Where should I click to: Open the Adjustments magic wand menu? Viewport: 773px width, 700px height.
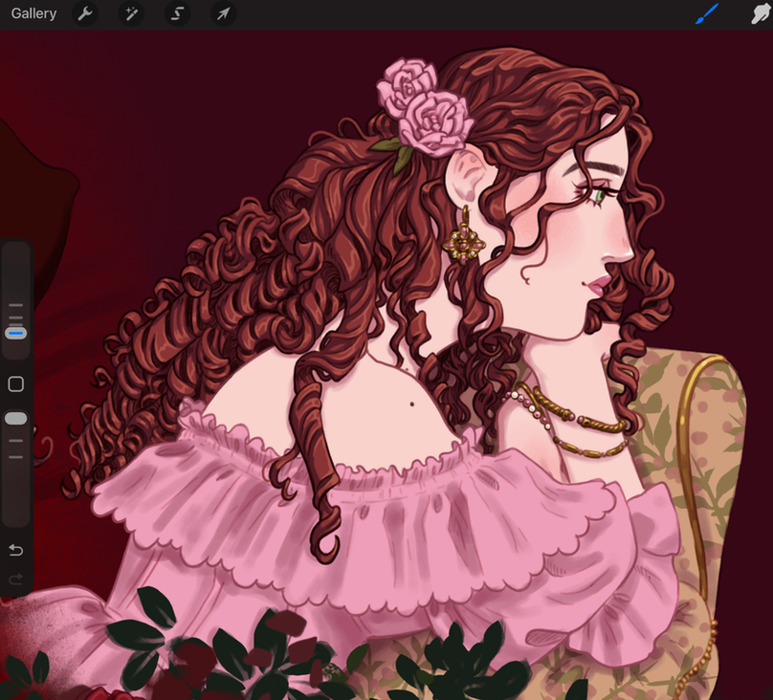coord(131,14)
